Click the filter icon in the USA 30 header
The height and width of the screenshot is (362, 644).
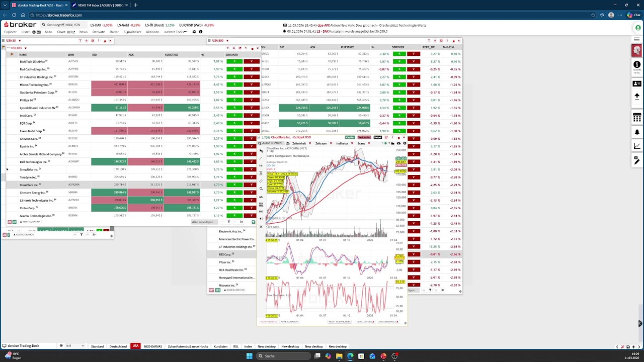coord(80,41)
